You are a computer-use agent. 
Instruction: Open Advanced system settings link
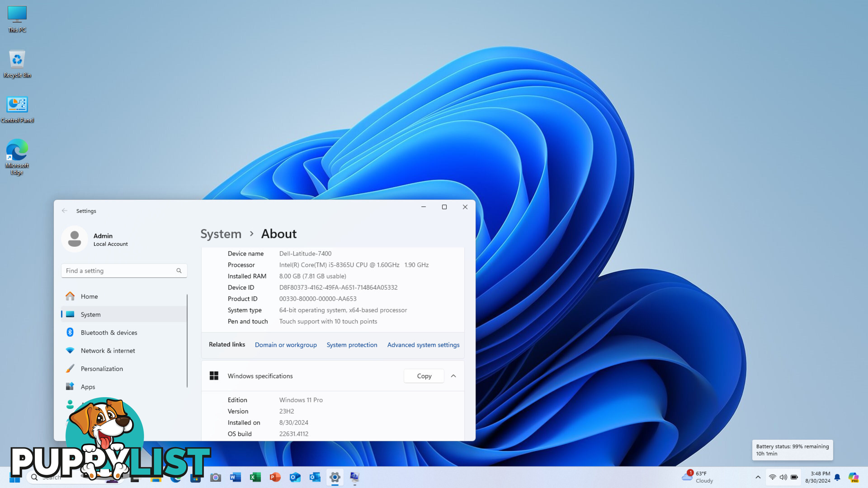click(423, 345)
